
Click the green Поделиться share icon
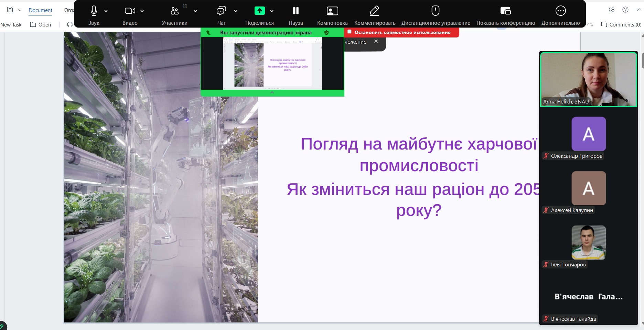click(259, 11)
